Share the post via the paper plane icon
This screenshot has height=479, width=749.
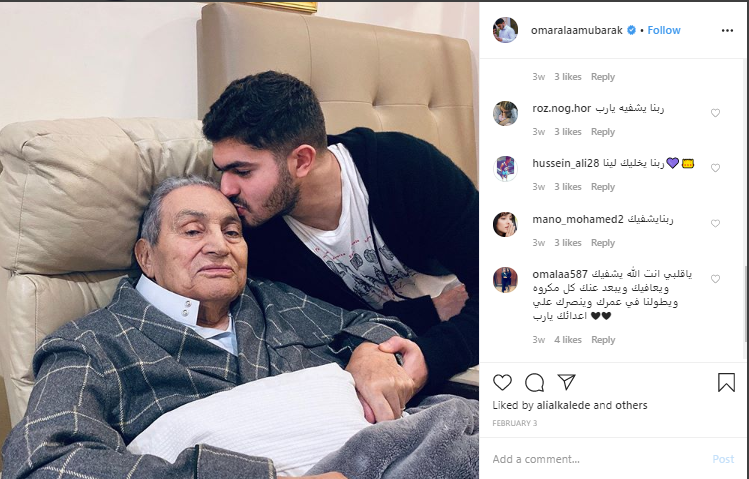567,382
